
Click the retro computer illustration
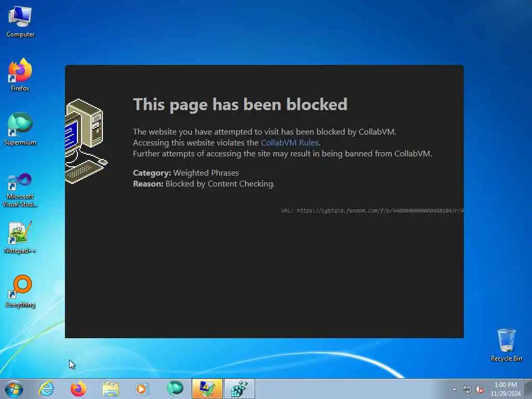click(86, 141)
